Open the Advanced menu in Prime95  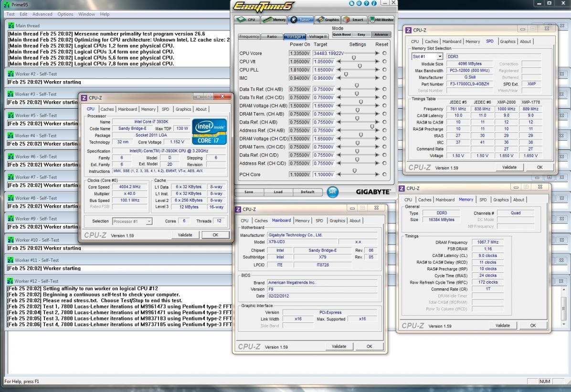click(x=42, y=14)
